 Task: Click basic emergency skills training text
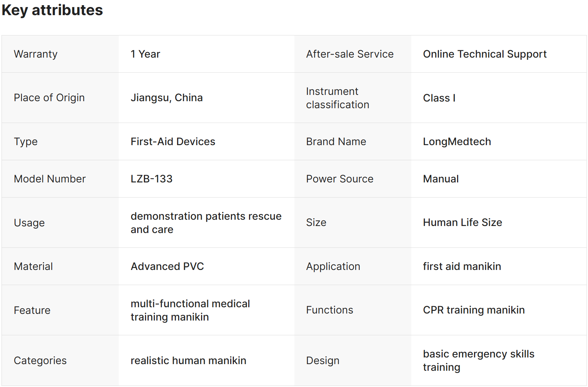[x=478, y=360]
